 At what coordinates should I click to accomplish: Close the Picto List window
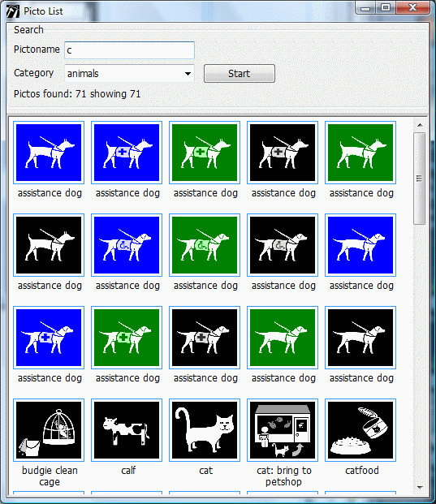coord(412,8)
